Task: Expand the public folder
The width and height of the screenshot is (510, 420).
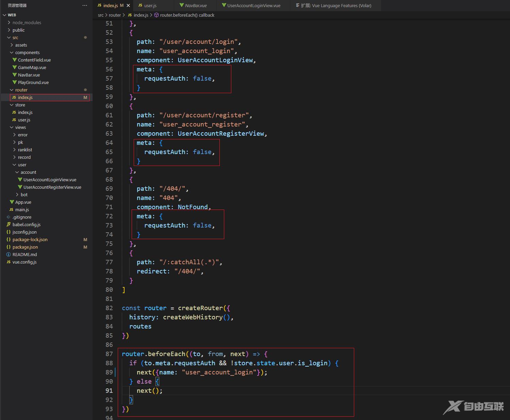Action: click(x=18, y=30)
